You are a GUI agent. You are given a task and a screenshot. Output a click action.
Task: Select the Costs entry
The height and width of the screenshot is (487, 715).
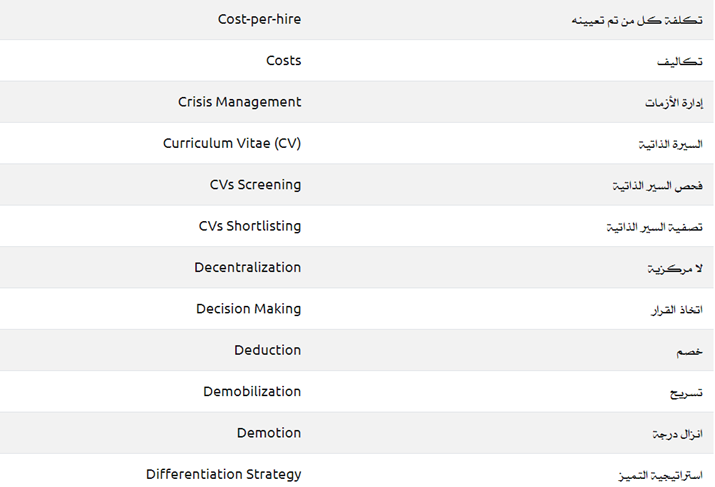(283, 61)
